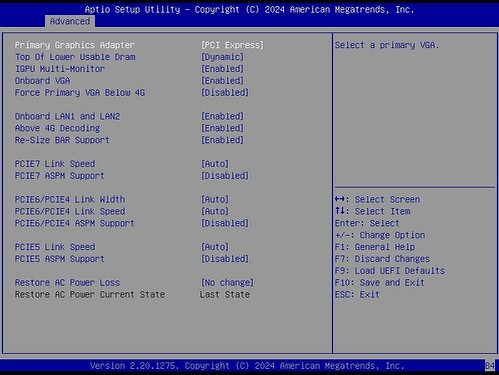This screenshot has height=375, width=499.
Task: Select PCIE6/PCIE4 Link Speed label
Action: pyautogui.click(x=70, y=211)
